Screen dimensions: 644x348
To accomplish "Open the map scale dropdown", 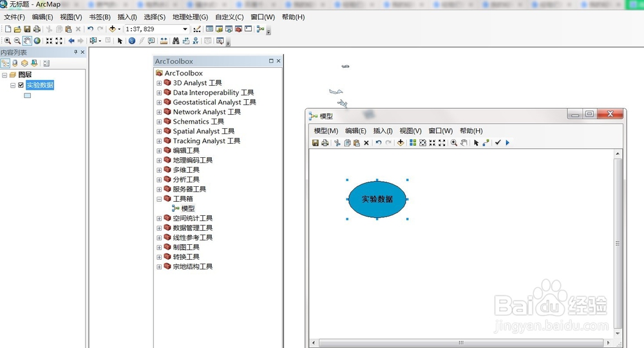I will 185,29.
